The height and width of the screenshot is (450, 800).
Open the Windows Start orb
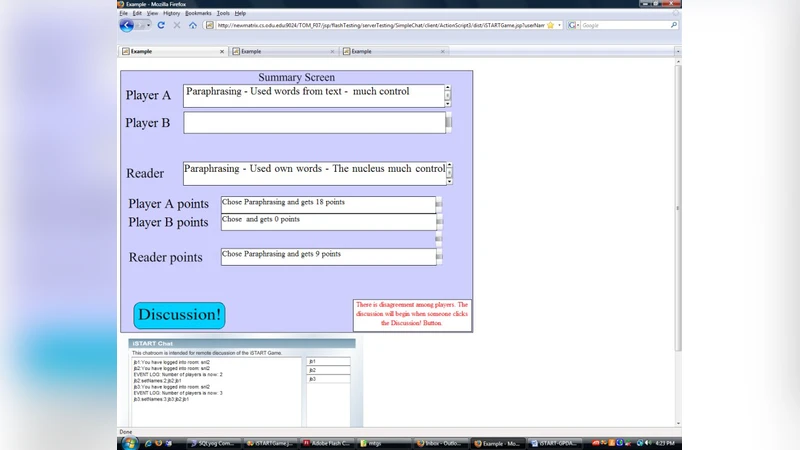click(x=128, y=442)
